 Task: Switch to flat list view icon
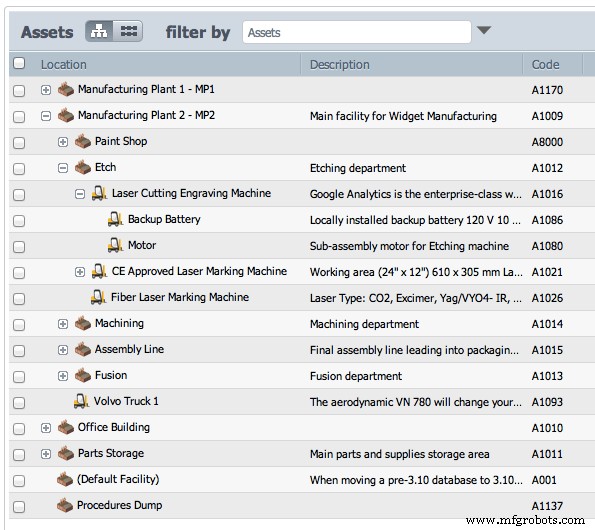coord(128,31)
